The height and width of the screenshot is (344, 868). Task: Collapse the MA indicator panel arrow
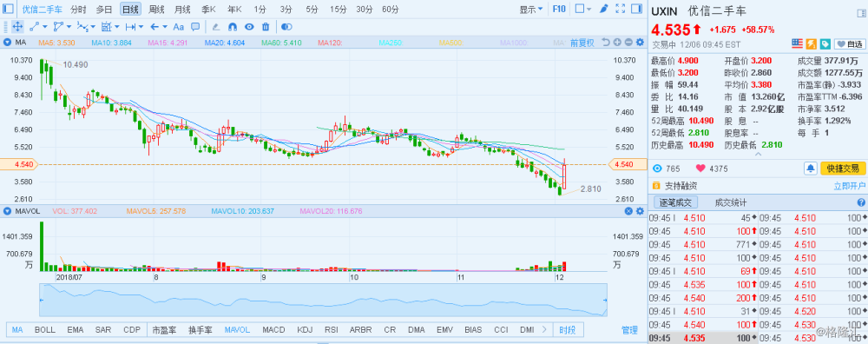coord(8,43)
